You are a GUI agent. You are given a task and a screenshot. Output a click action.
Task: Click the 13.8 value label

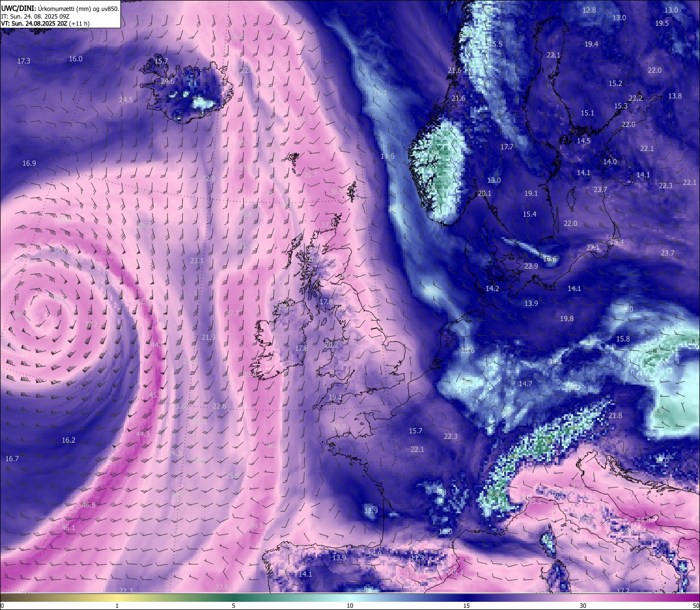(675, 96)
